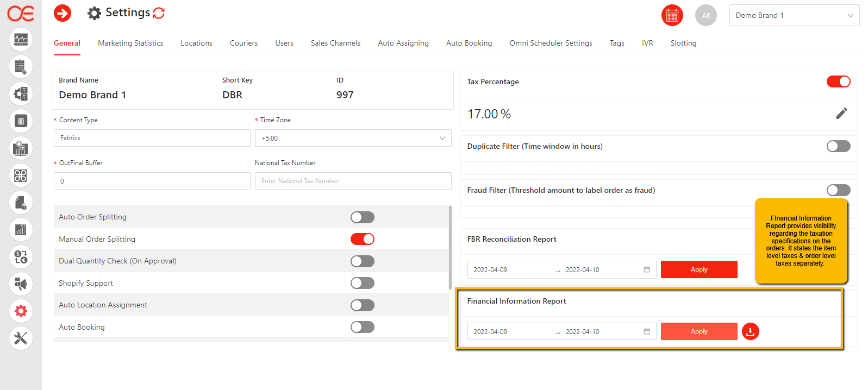Turn on the Fraud Filter switch
The width and height of the screenshot is (868, 390).
pos(838,190)
